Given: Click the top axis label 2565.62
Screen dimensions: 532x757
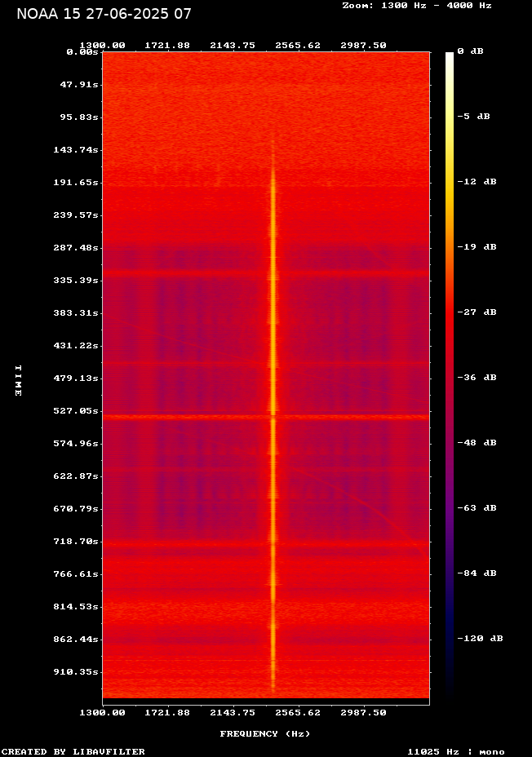Looking at the screenshot, I should [298, 46].
